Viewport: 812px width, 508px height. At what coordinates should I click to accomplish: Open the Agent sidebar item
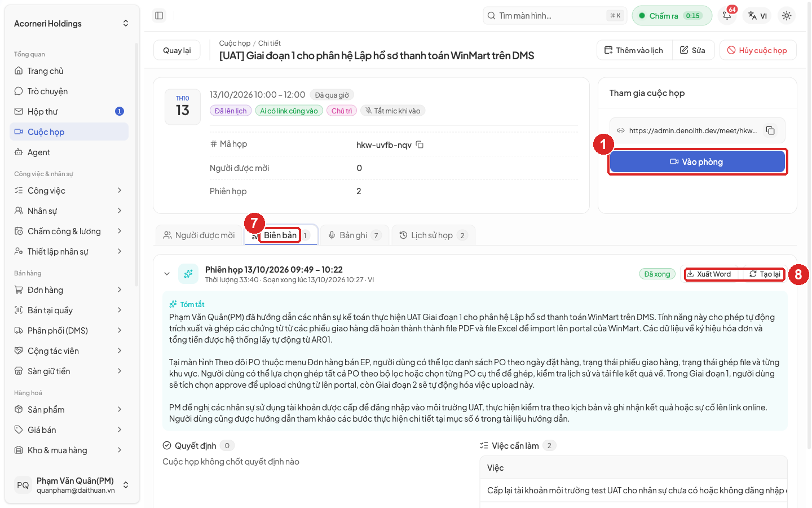(x=69, y=152)
